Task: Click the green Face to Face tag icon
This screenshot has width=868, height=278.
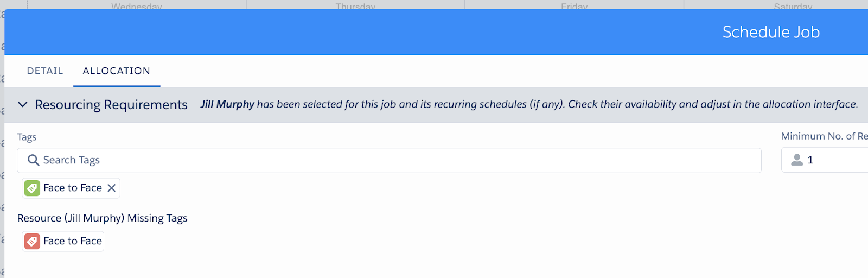Action: coord(32,188)
